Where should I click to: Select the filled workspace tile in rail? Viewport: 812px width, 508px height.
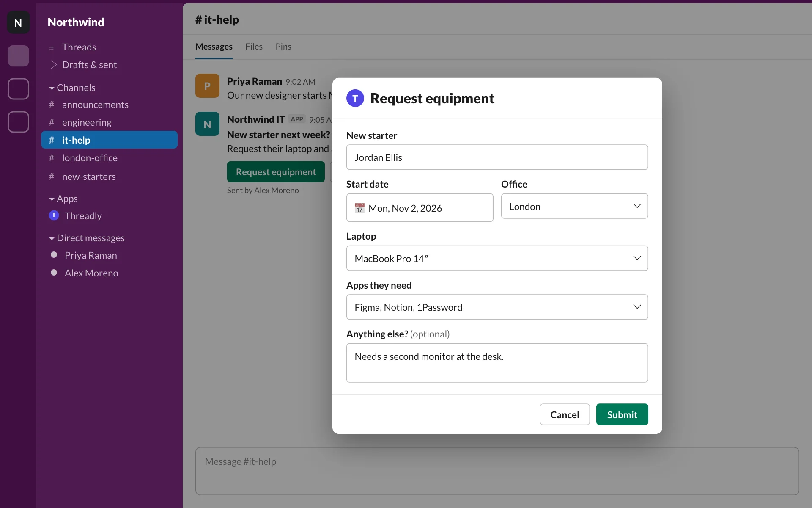click(18, 56)
